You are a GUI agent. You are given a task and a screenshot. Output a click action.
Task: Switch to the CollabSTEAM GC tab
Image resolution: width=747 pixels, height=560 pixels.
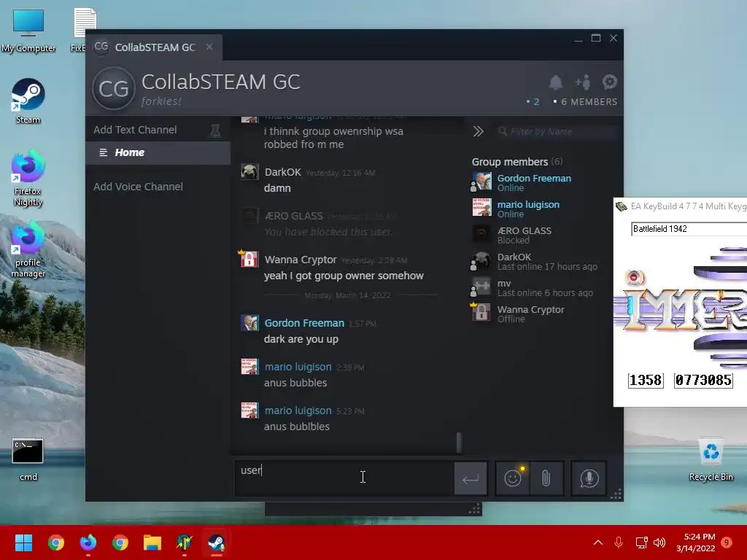point(155,47)
